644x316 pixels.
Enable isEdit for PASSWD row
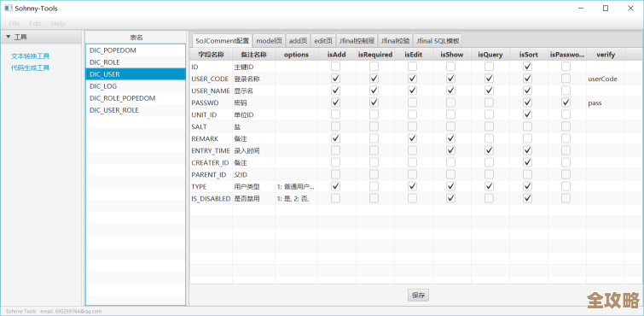click(412, 102)
